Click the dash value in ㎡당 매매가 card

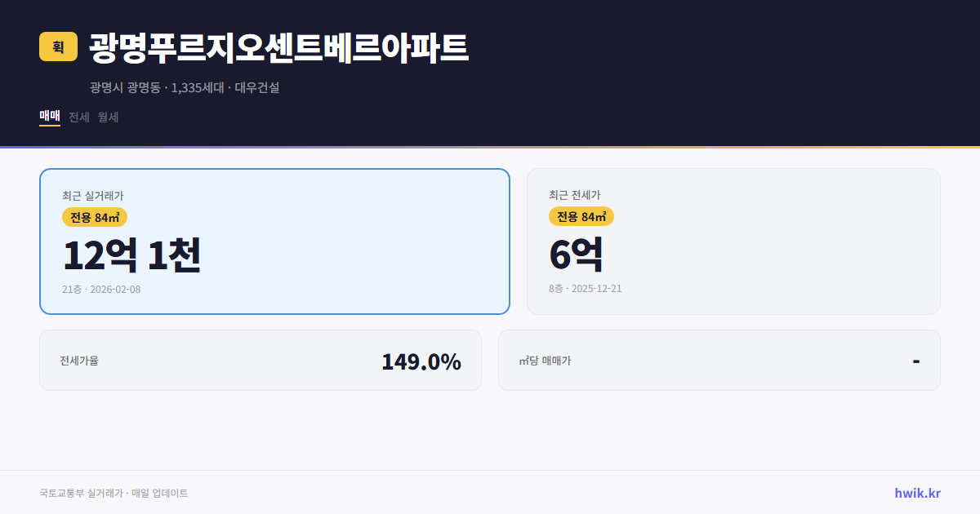pyautogui.click(x=916, y=360)
